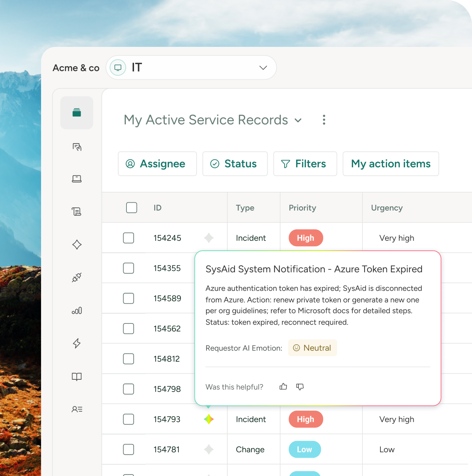Click the Filters button
472x476 pixels.
click(305, 164)
